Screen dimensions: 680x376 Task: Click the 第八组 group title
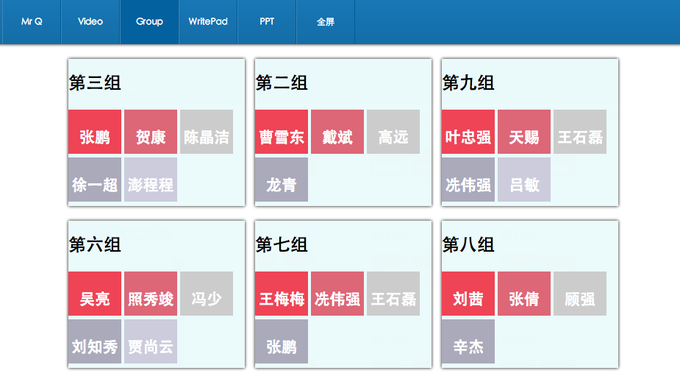click(468, 245)
